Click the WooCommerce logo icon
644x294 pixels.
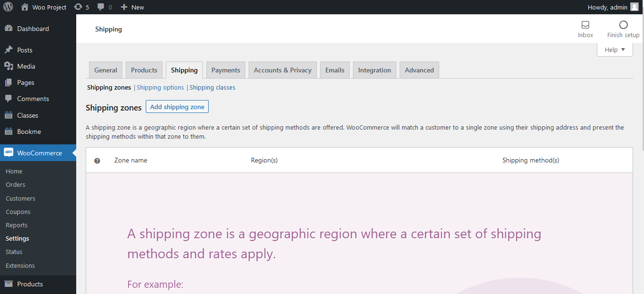pyautogui.click(x=9, y=152)
